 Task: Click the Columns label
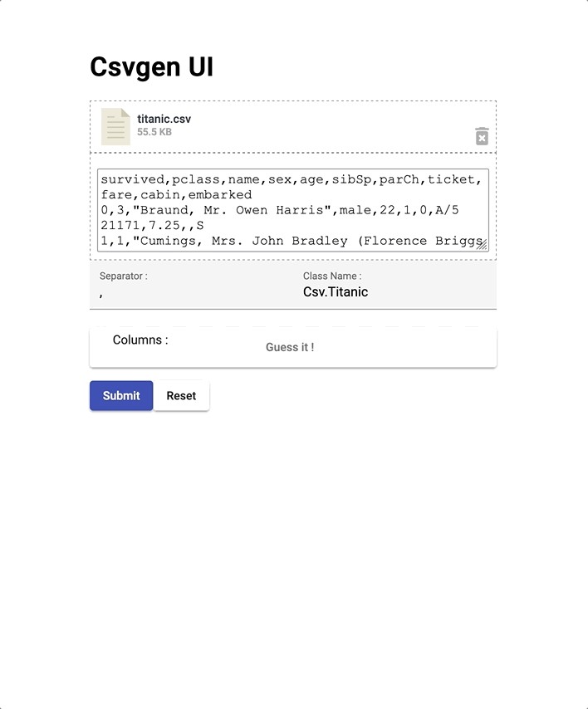[140, 340]
